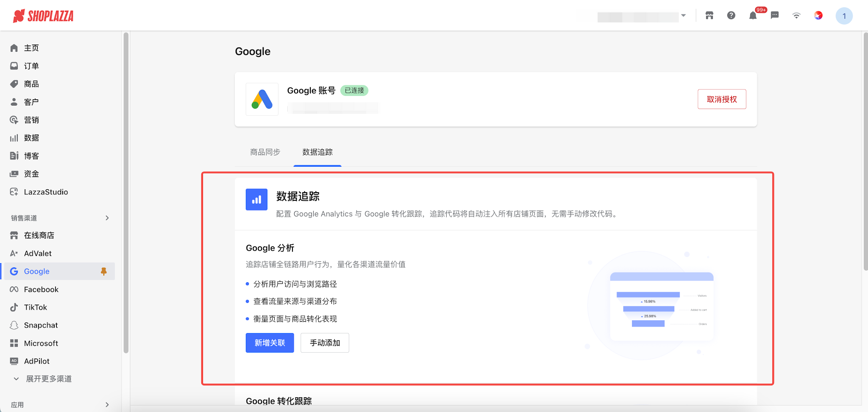Image resolution: width=868 pixels, height=412 pixels.
Task: Open the store selector dropdown arrow
Action: point(684,16)
